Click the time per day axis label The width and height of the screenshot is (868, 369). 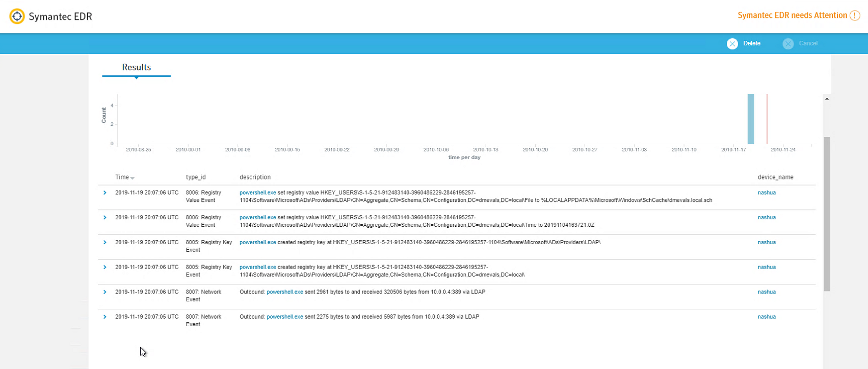click(x=464, y=157)
